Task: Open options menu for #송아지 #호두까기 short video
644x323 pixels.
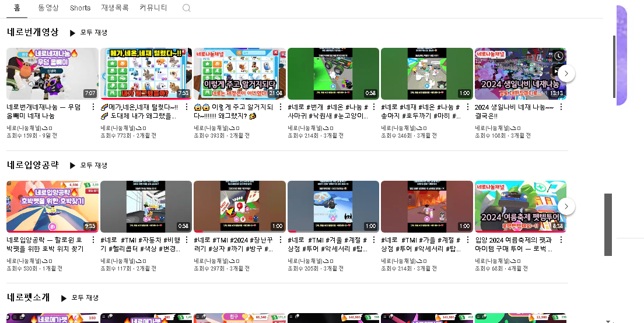Action: tap(467, 107)
